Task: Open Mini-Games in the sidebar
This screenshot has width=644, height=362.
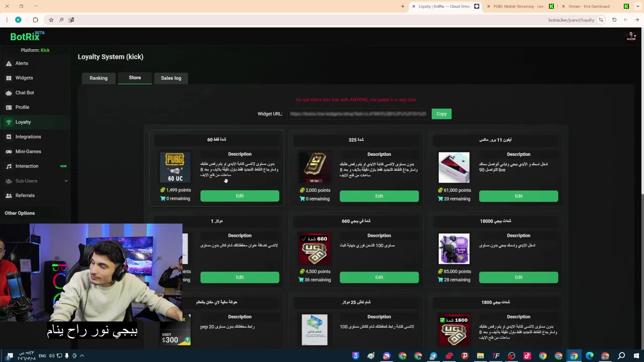Action: point(28,151)
